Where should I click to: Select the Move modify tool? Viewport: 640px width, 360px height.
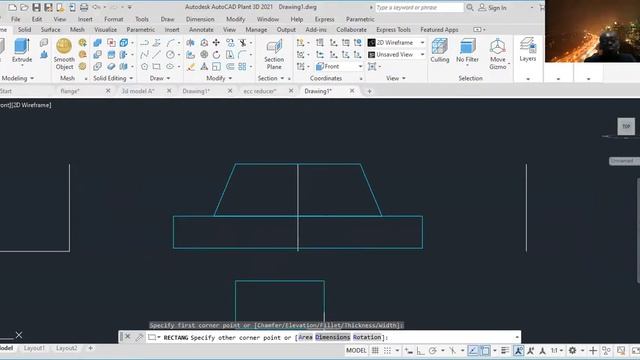(216, 42)
